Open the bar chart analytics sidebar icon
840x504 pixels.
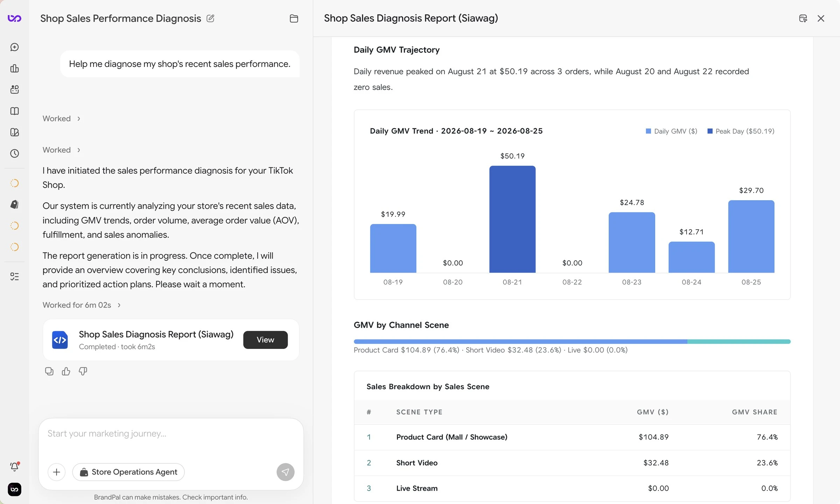click(14, 68)
